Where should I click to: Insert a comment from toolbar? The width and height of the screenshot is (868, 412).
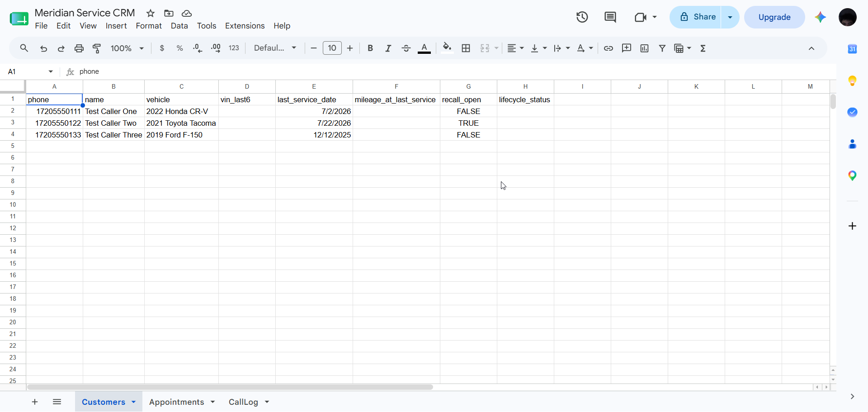[627, 48]
